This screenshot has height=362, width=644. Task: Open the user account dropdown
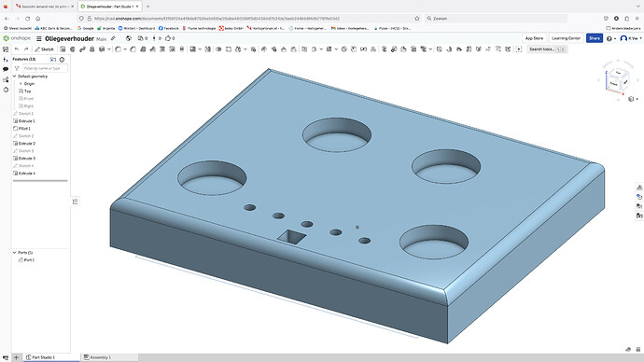point(632,38)
